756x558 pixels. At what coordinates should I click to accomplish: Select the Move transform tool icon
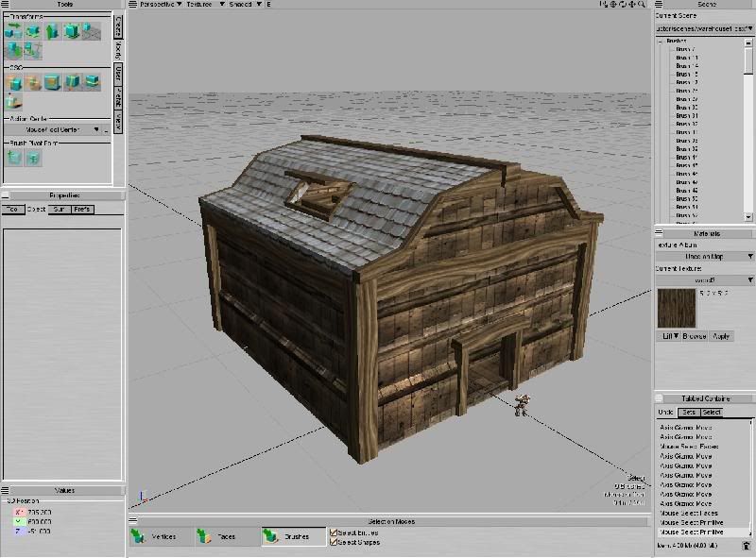coord(14,31)
